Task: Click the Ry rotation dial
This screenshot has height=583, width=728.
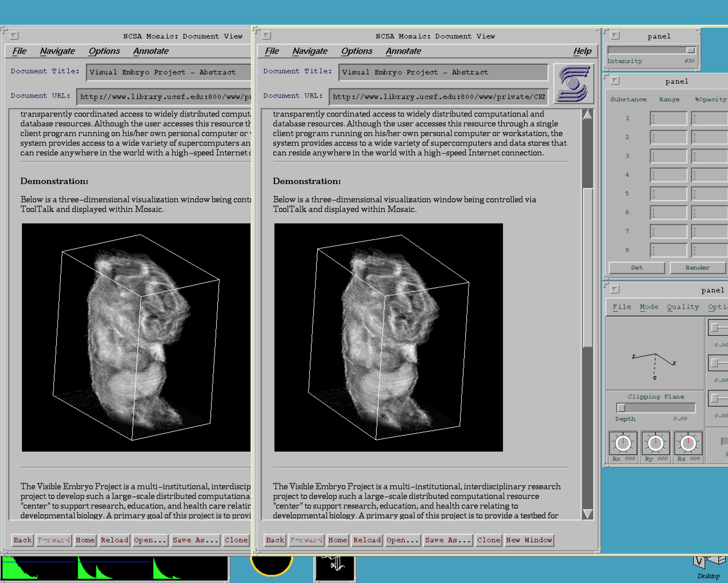Action: pyautogui.click(x=655, y=443)
